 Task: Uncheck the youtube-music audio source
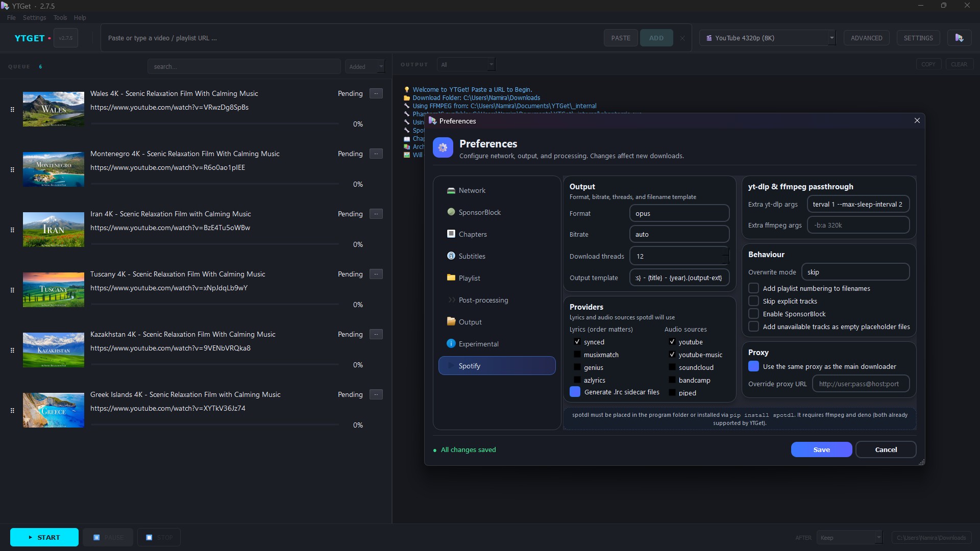click(672, 355)
